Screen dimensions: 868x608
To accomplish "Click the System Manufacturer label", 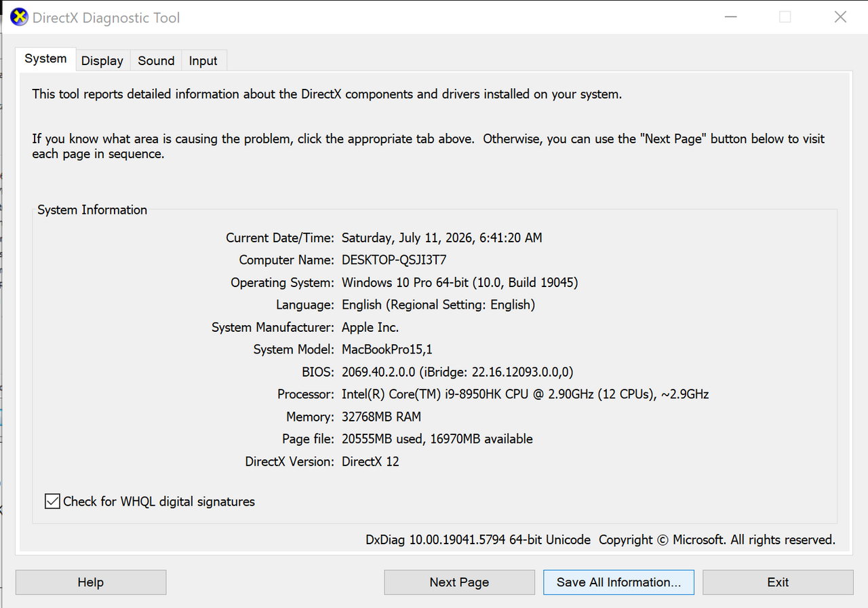I will pyautogui.click(x=273, y=327).
